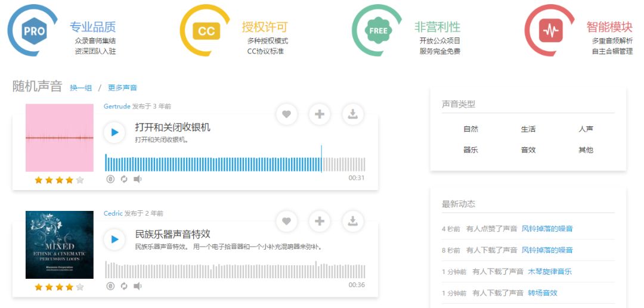Viewport: 644px width, 308px height.
Task: Choose the 人声 sound type
Action: [x=586, y=129]
